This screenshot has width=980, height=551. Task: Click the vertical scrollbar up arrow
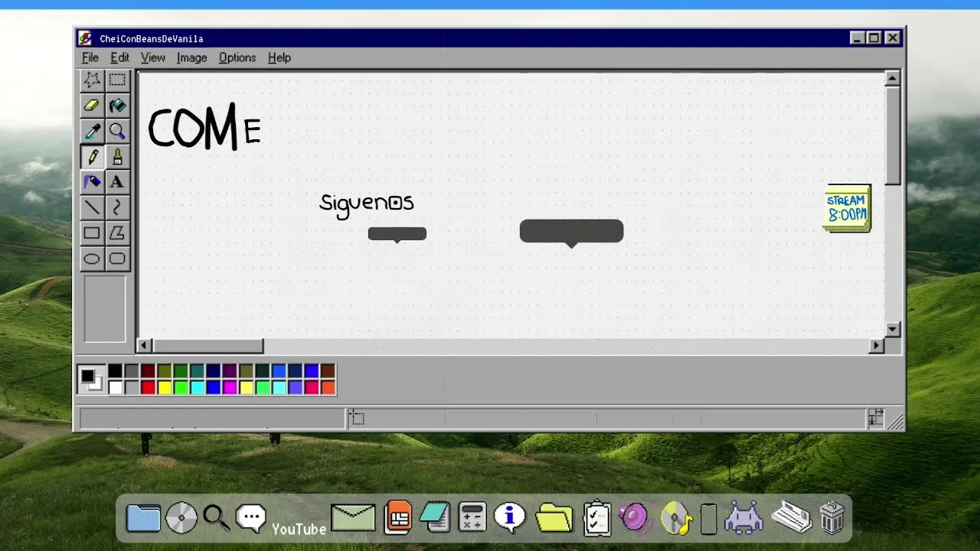pyautogui.click(x=892, y=78)
